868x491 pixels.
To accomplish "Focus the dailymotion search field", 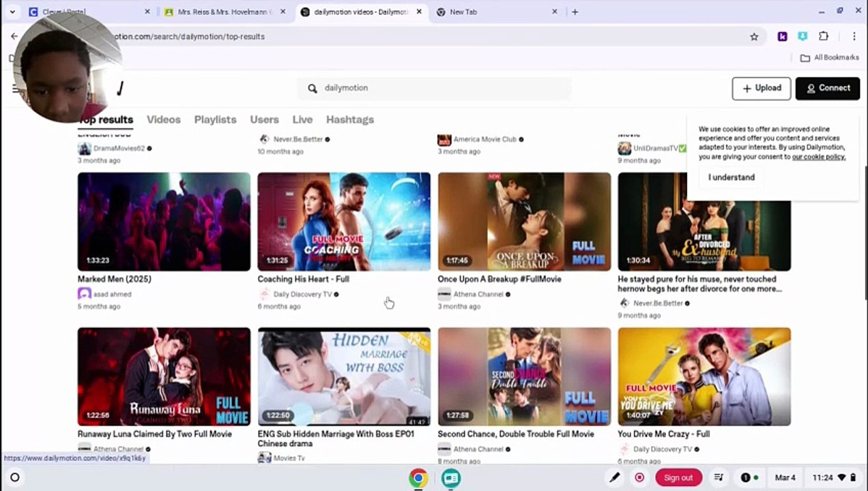I will pos(433,88).
